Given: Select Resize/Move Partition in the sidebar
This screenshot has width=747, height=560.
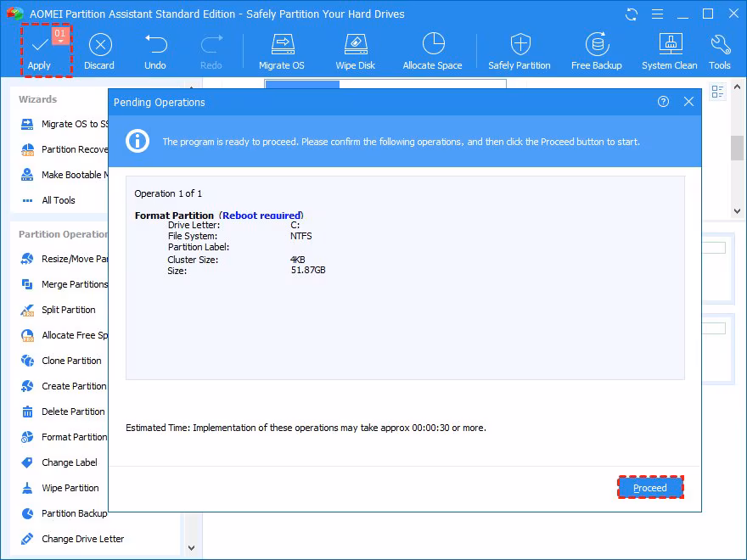Looking at the screenshot, I should [x=65, y=259].
